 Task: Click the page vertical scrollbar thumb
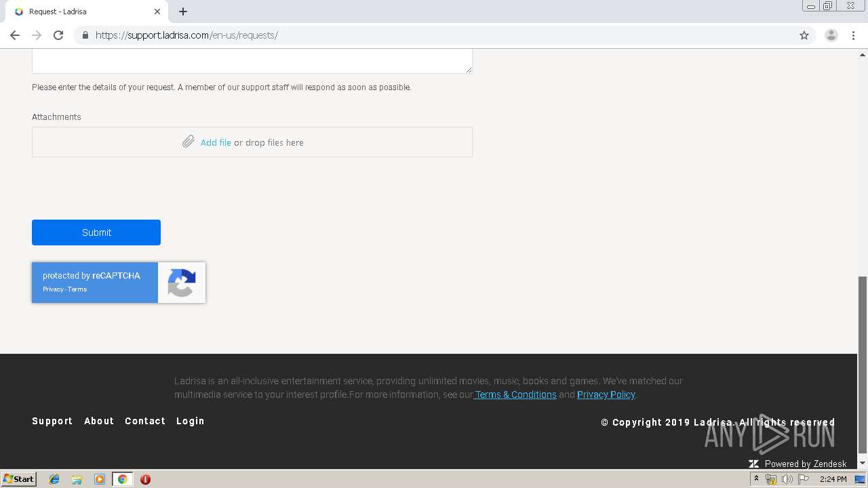[x=863, y=365]
